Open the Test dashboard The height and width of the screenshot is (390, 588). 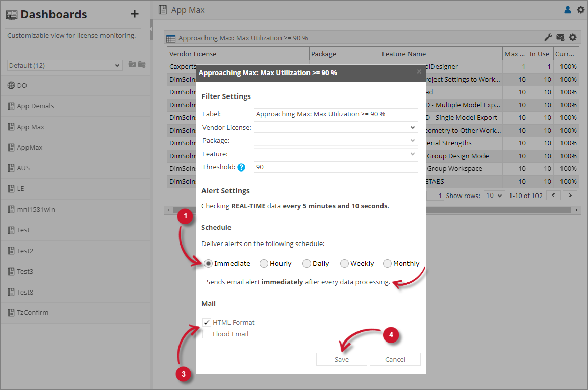coord(75,230)
